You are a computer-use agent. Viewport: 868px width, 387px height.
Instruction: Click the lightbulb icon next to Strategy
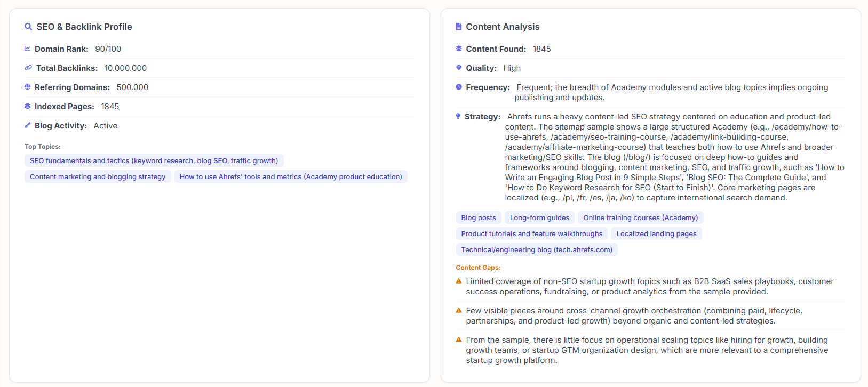tap(458, 116)
